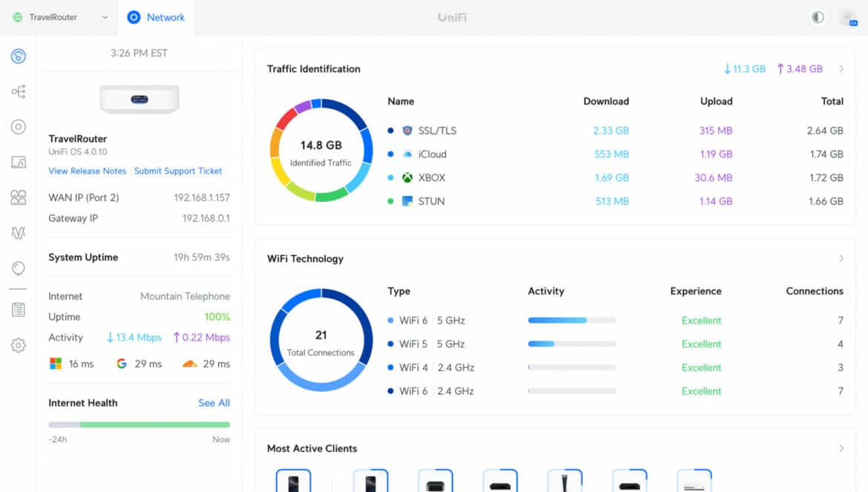Viewport: 868px width, 492px height.
Task: Click the Mountain Telephone ISP name
Action: tap(185, 296)
